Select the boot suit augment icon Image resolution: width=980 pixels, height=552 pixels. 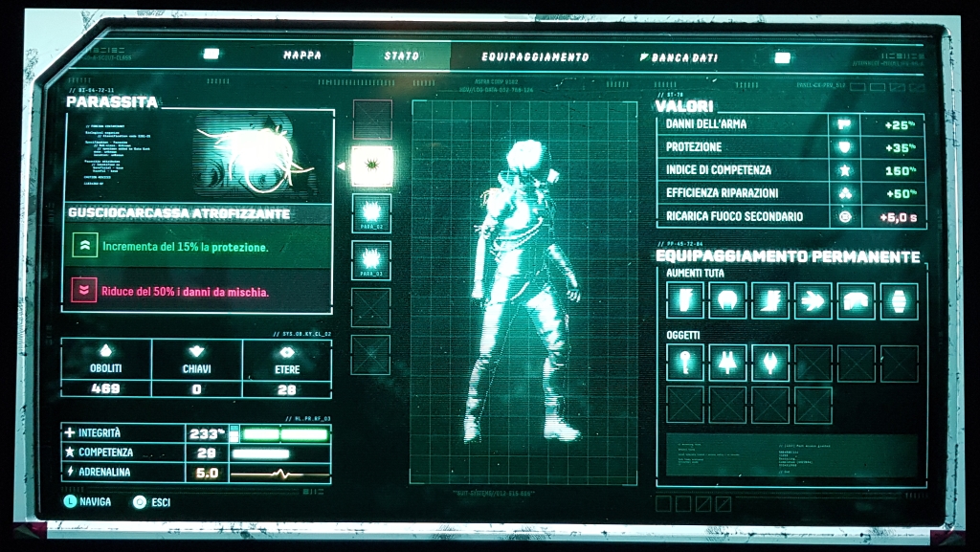[x=770, y=300]
